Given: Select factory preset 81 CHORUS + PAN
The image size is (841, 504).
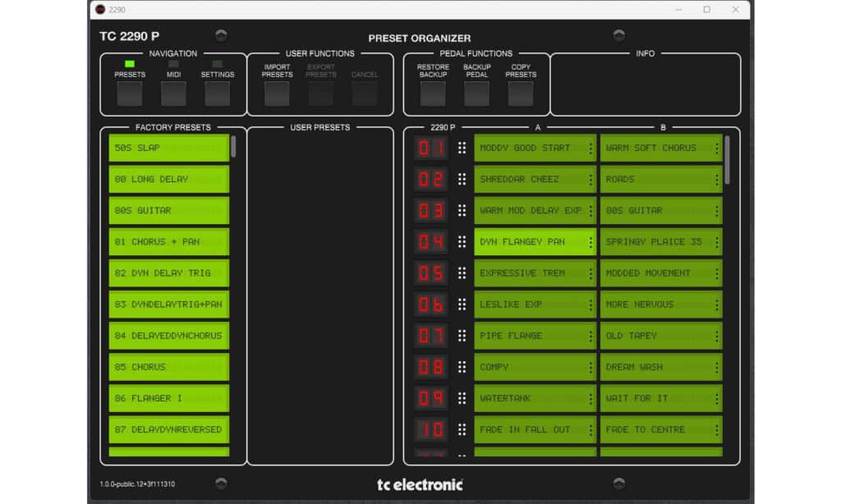Looking at the screenshot, I should pyautogui.click(x=169, y=242).
